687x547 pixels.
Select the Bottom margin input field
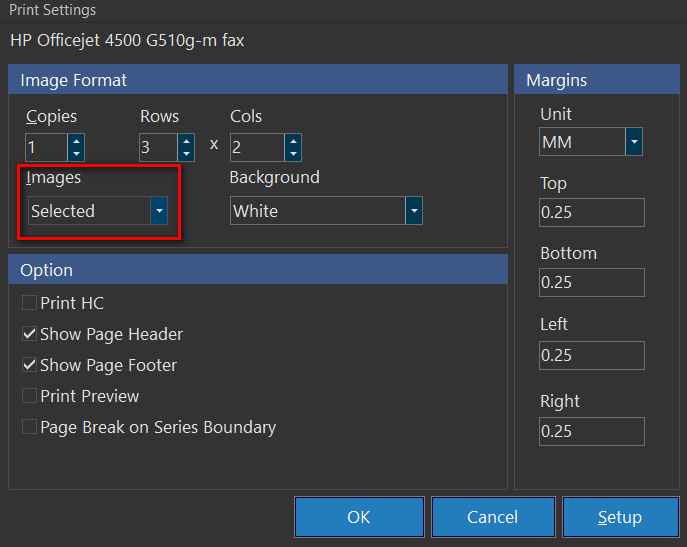coord(592,283)
